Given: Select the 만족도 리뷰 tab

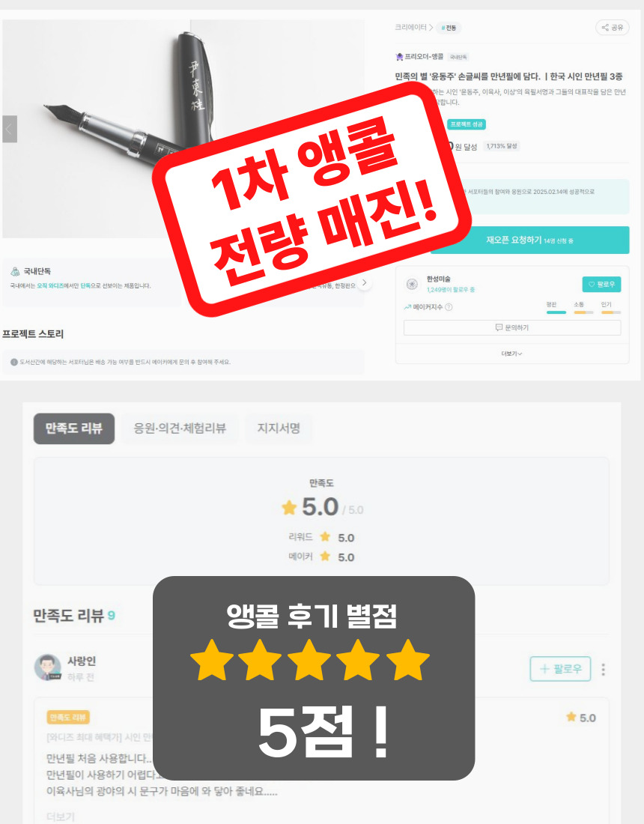Looking at the screenshot, I should coord(74,428).
